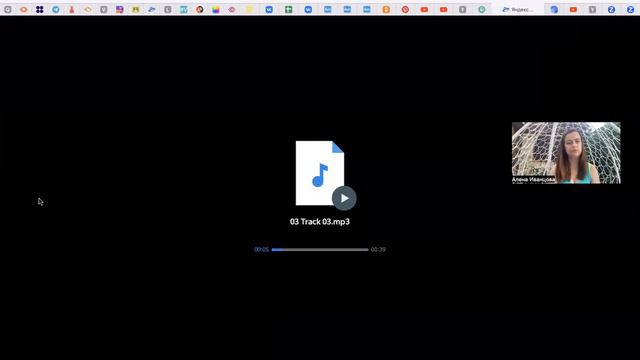Screen dimensions: 640x360
Task: Switch to the Telegram browser tab
Action: [56, 9]
